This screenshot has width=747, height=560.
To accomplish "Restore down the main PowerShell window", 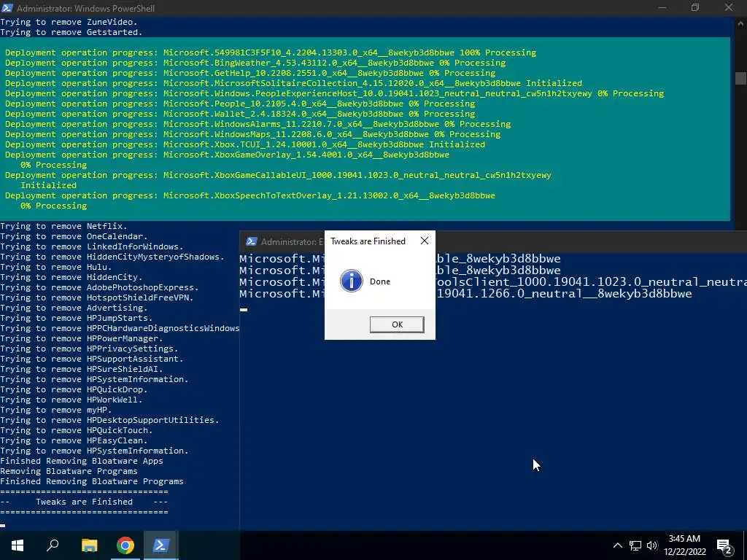I will pos(695,8).
